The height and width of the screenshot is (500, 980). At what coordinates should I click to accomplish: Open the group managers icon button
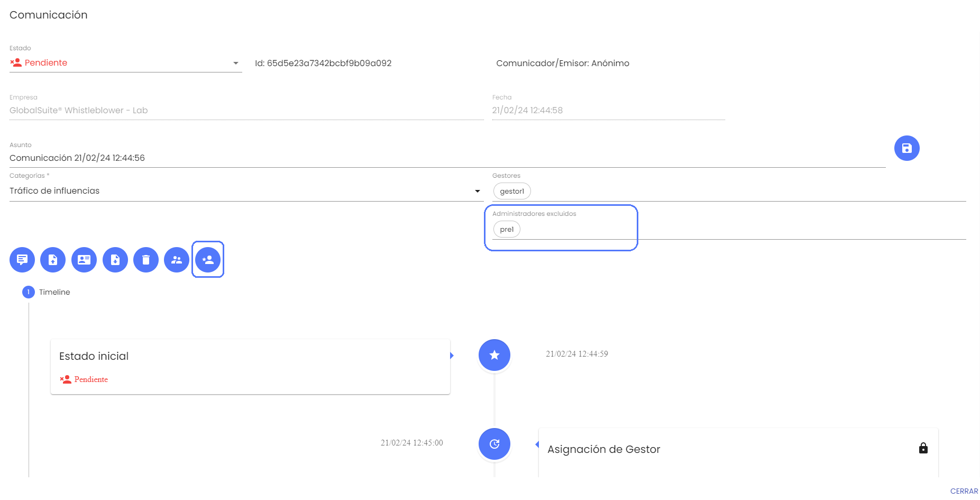(177, 260)
